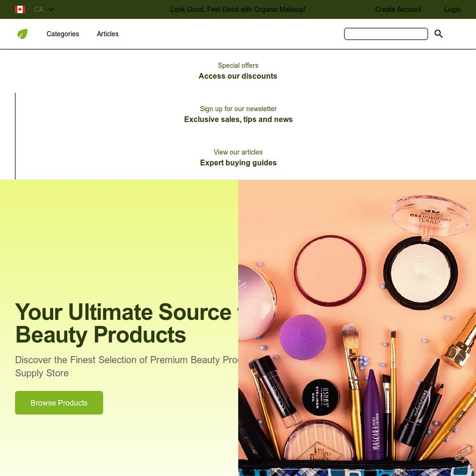Expand the CA country chevron

[x=51, y=10]
